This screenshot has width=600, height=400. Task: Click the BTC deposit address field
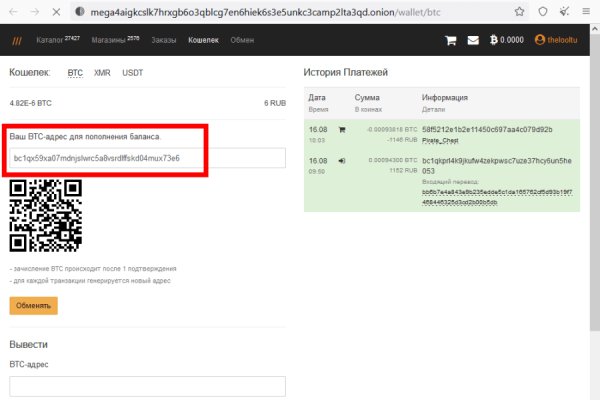147,158
